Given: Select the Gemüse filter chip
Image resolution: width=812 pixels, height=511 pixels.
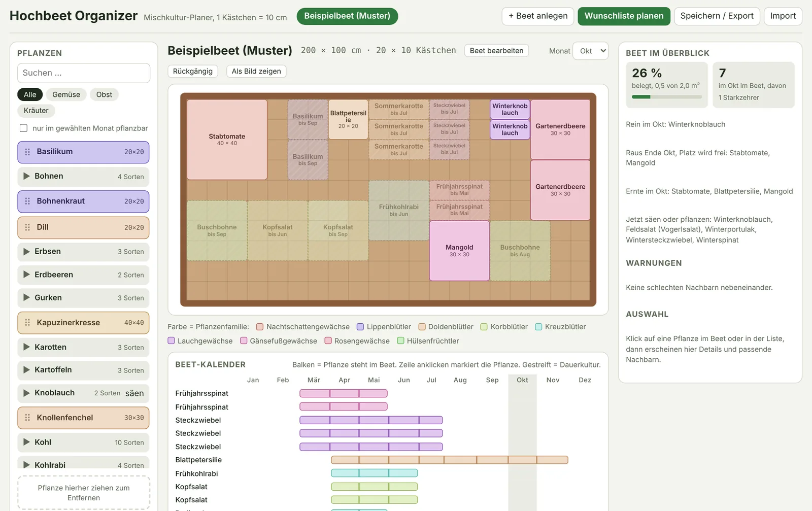Looking at the screenshot, I should (x=66, y=94).
